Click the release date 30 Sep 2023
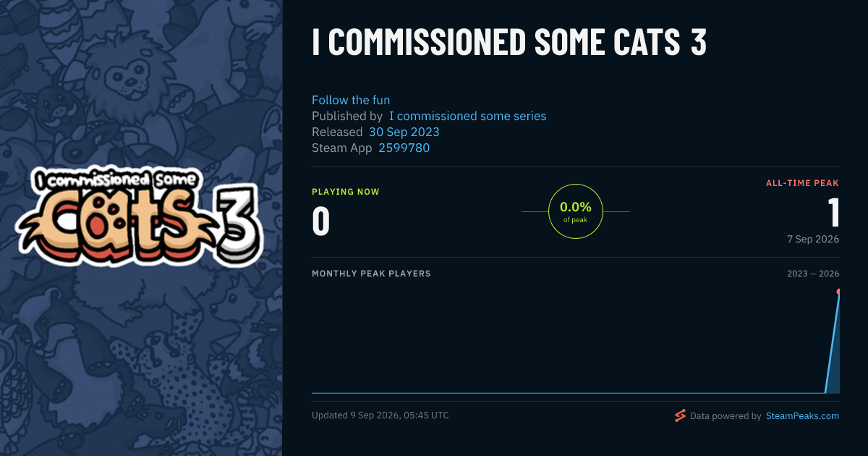868x456 pixels. 404,132
